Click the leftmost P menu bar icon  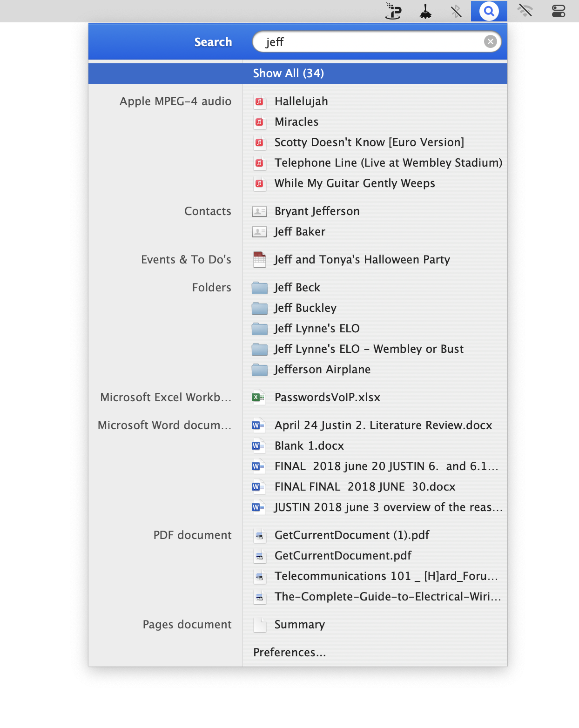pos(393,11)
